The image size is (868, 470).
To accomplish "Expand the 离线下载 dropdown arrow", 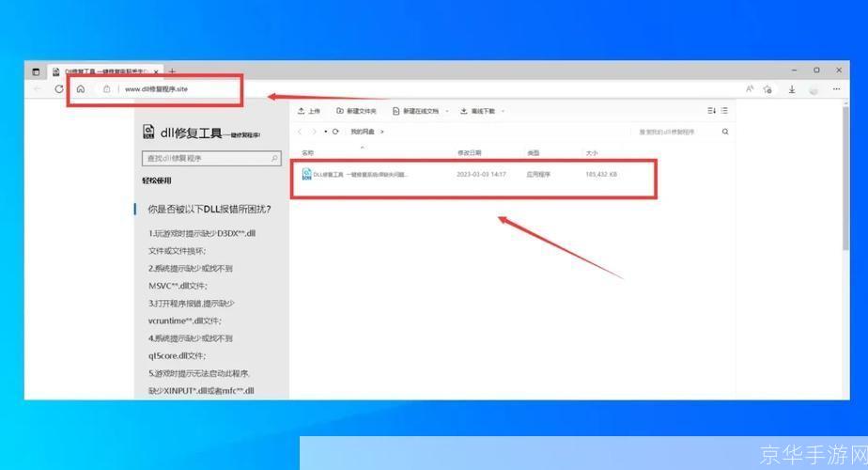I will point(503,111).
